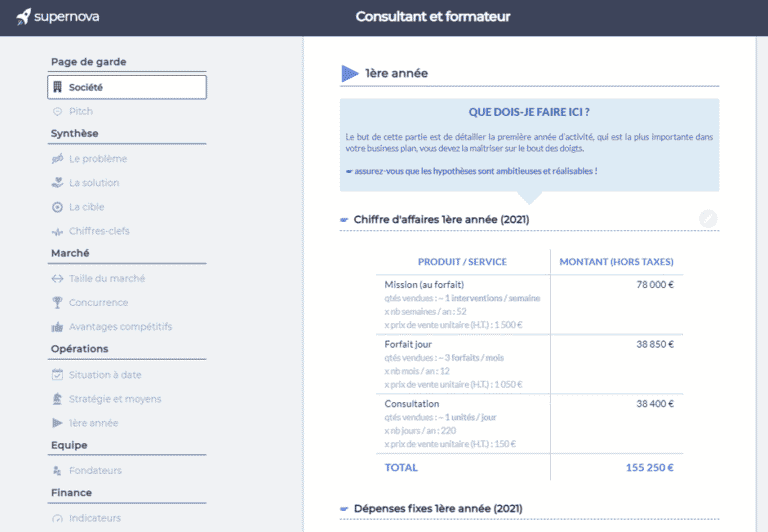Click the La cible target icon
768x532 pixels.
(58, 207)
